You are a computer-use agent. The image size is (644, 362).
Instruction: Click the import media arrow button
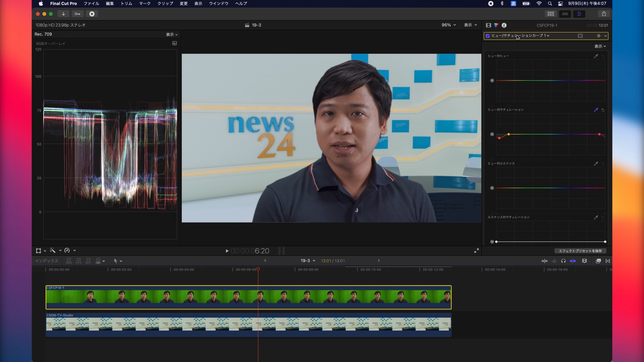[63, 14]
